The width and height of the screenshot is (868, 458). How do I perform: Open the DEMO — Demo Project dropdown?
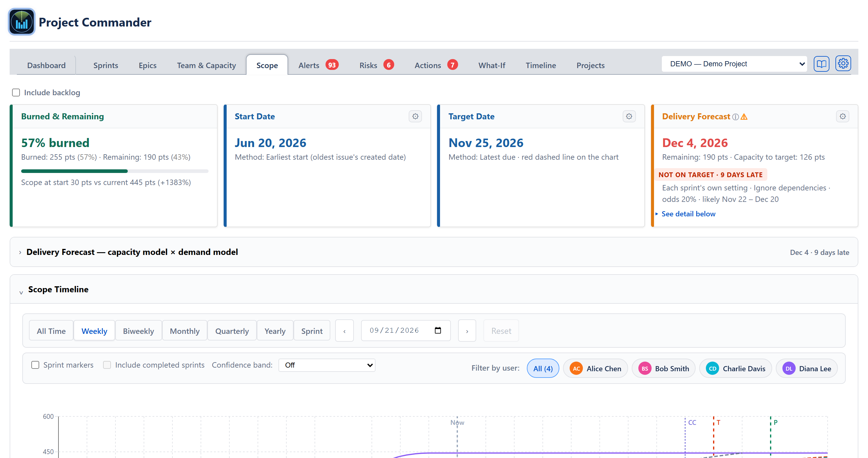(x=734, y=64)
